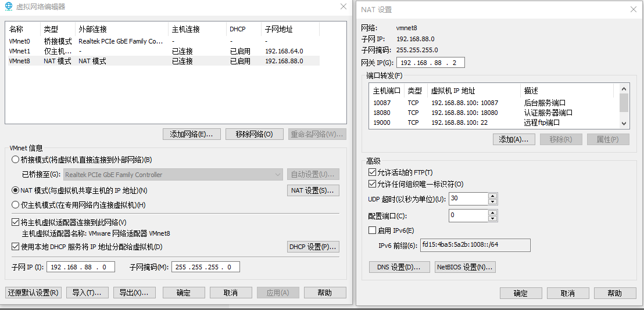Open DHCP 设置(P)... button
This screenshot has height=310, width=644.
click(313, 247)
